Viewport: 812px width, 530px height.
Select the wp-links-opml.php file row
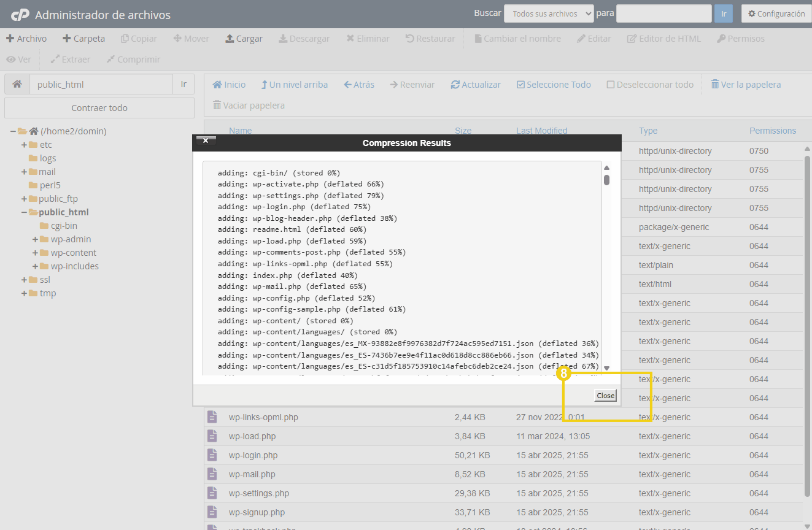tap(503, 417)
